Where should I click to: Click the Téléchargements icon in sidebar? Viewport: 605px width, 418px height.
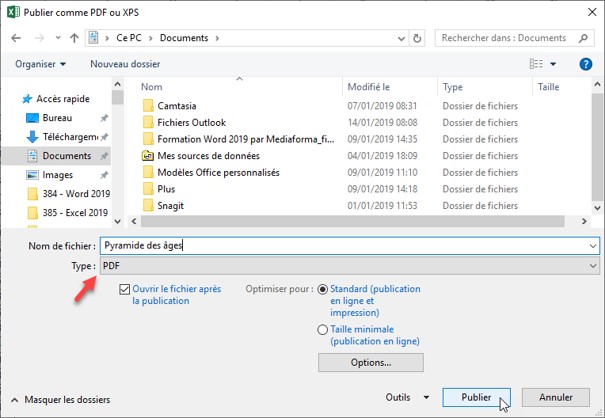[32, 137]
